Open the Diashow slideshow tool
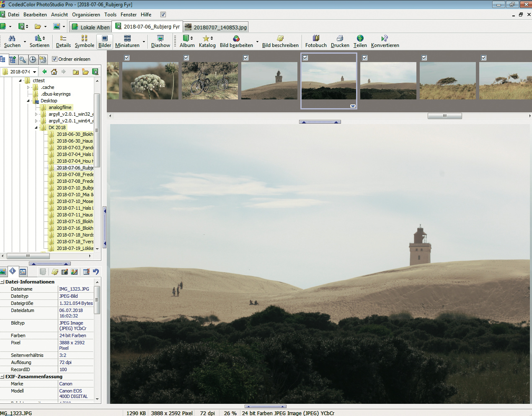Image resolution: width=532 pixels, height=416 pixels. point(160,41)
